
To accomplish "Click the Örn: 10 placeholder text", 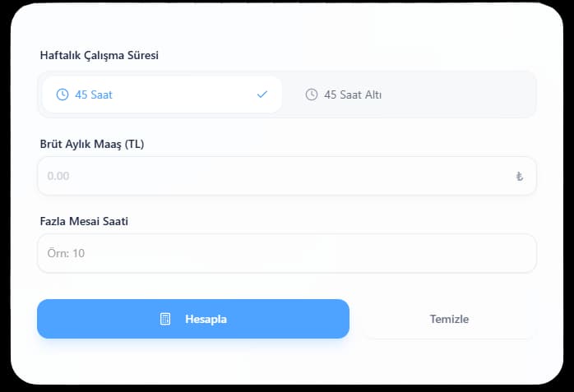I will (x=66, y=253).
